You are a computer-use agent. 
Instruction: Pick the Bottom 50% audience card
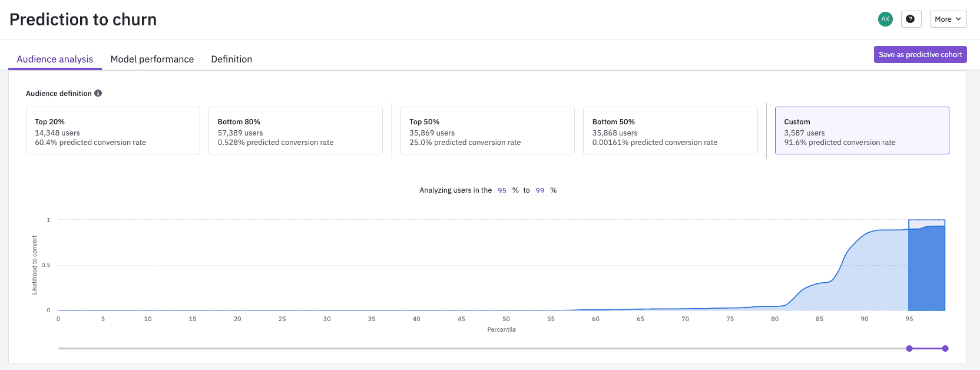pos(670,131)
